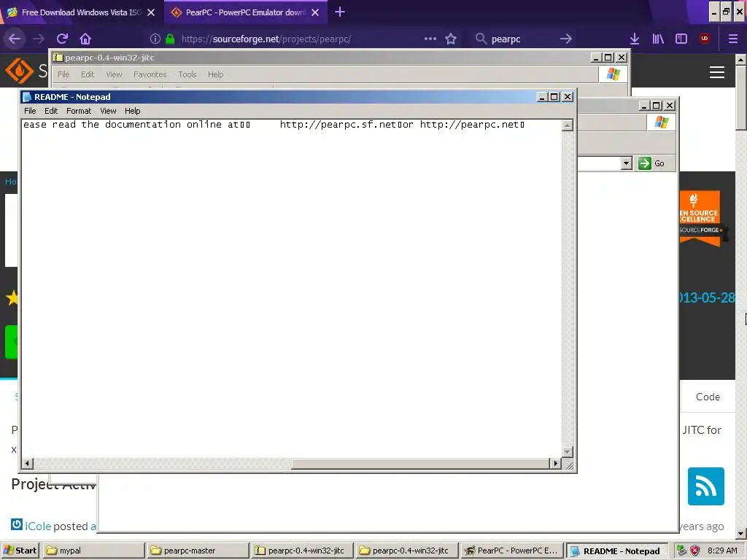
Task: Close the Windows Vista ISO tab
Action: 151,12
